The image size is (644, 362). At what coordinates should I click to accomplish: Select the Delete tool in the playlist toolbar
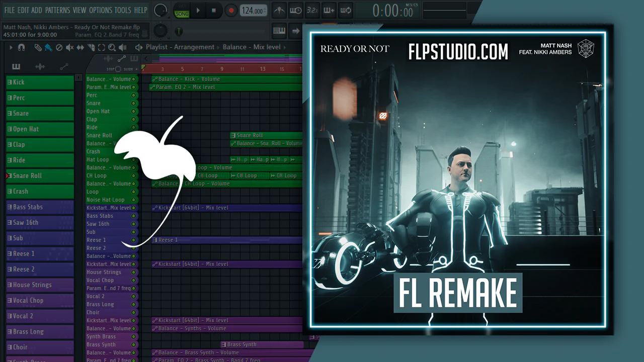click(x=59, y=47)
